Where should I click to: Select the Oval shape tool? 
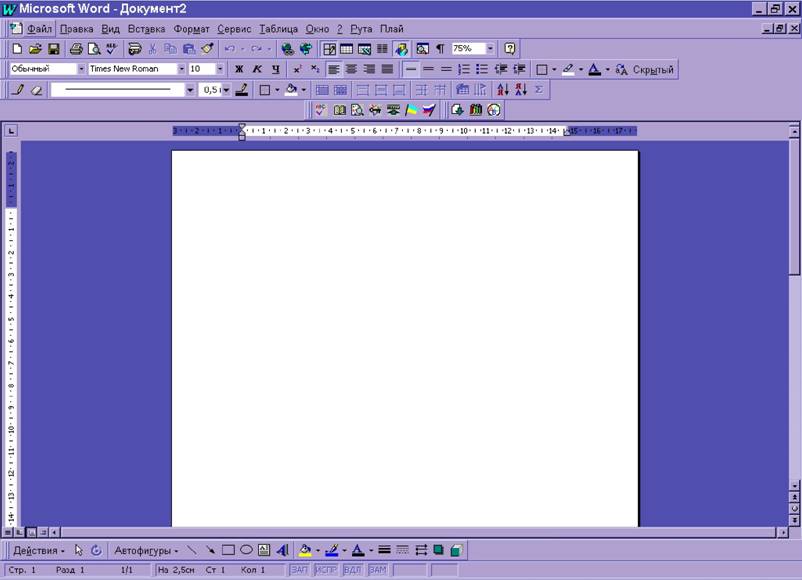(246, 550)
